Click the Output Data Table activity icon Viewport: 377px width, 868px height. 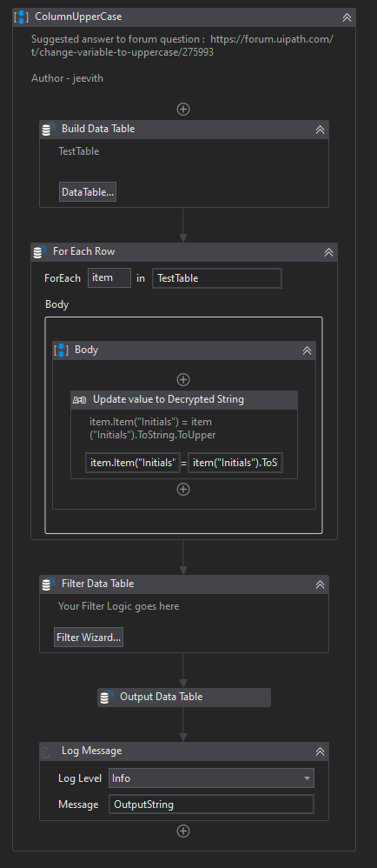point(107,697)
